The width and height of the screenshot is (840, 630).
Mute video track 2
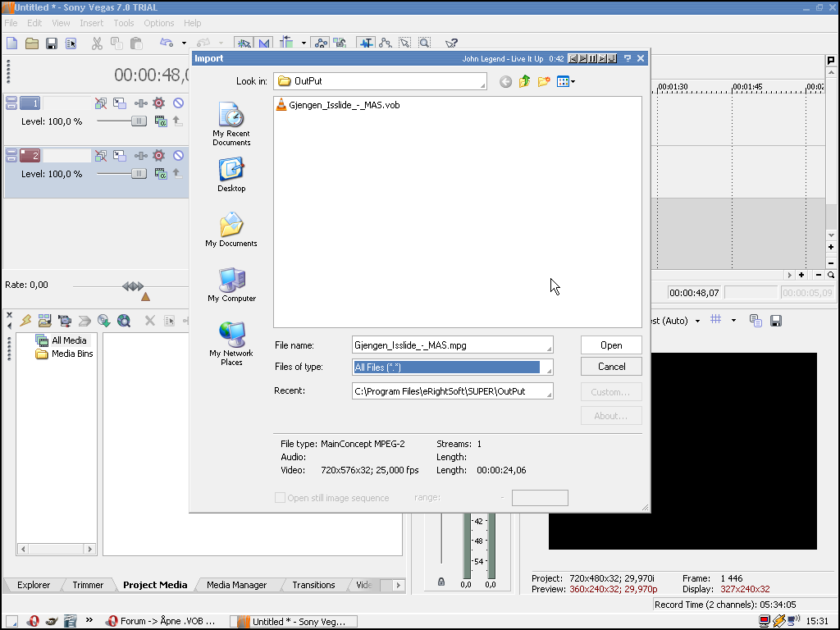[x=178, y=155]
